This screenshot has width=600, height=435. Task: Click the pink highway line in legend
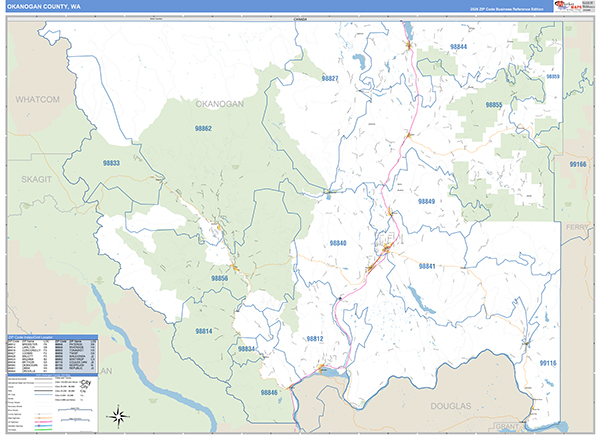pyautogui.click(x=43, y=422)
